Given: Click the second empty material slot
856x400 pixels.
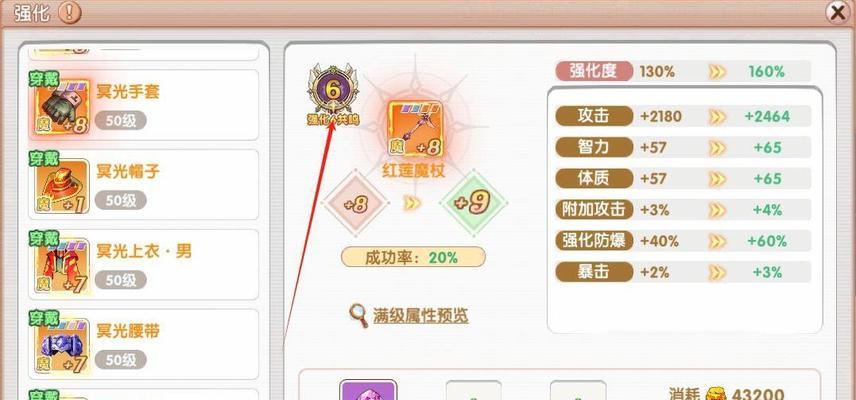Looking at the screenshot, I should point(473,391).
